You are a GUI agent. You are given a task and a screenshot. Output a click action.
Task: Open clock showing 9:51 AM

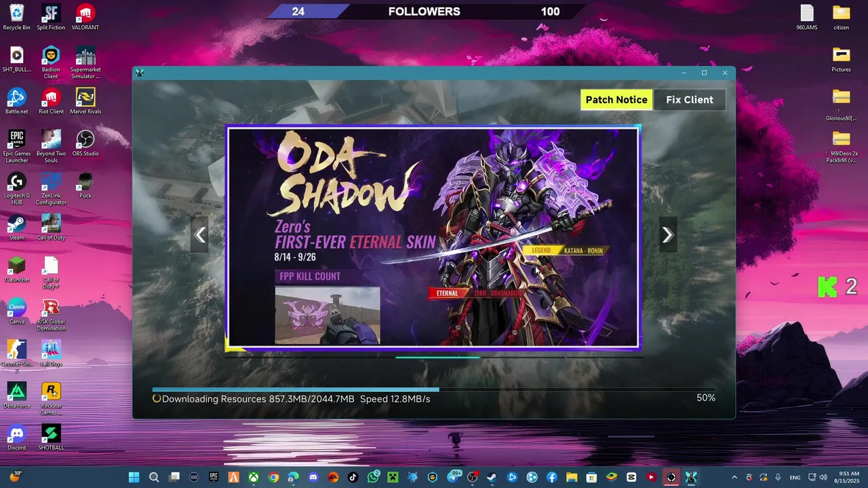848,477
